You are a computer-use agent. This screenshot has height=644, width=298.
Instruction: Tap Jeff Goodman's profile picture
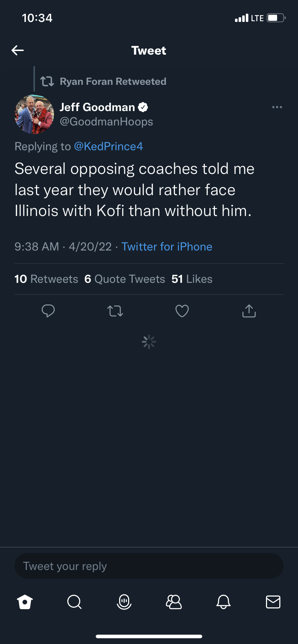click(34, 114)
